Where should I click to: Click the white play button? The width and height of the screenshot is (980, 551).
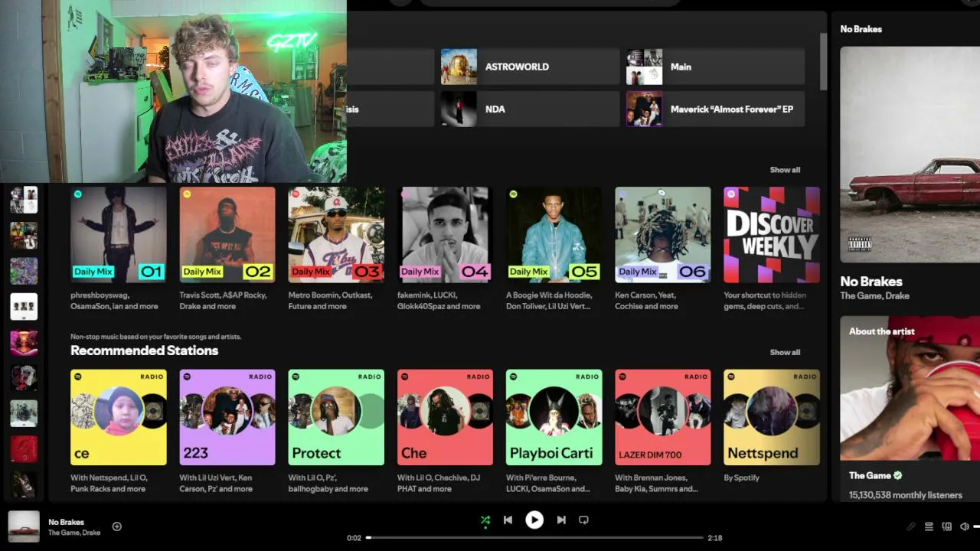(x=534, y=520)
